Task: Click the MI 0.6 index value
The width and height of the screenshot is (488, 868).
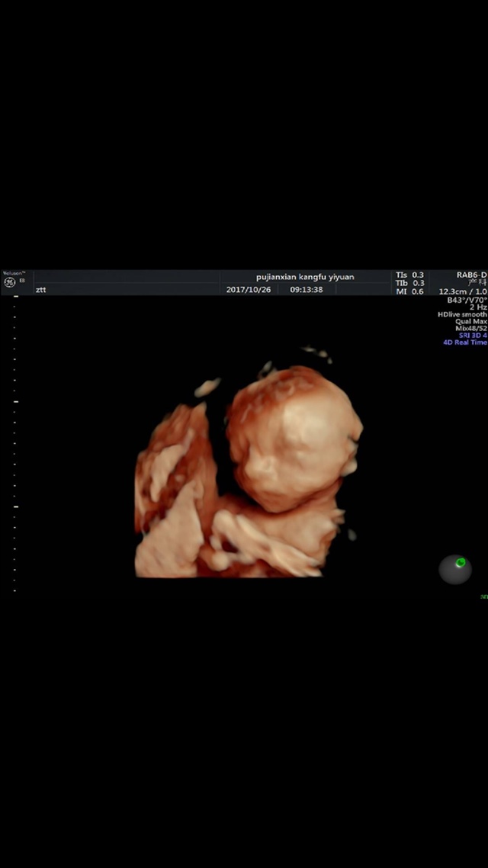Action: (x=409, y=291)
